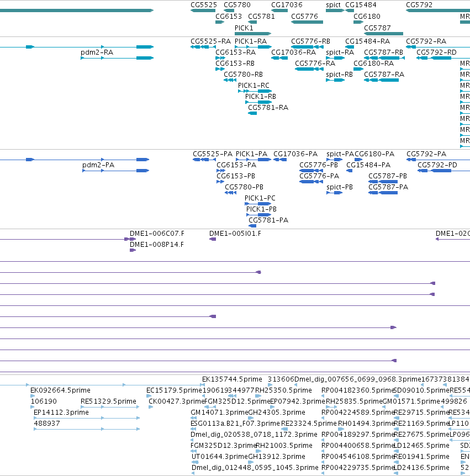The height and width of the screenshot is (476, 470).
Task: Click the CG6180-PA protein label
Action: [x=374, y=154]
